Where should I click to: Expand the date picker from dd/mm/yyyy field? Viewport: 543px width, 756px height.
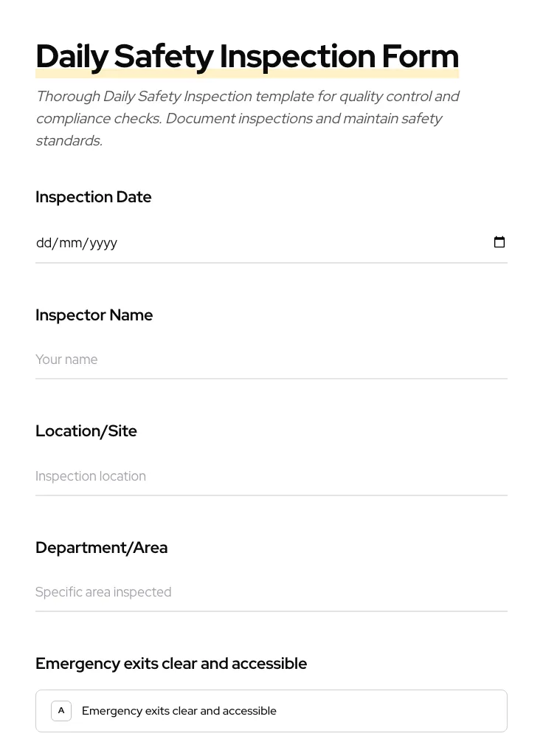pyautogui.click(x=499, y=242)
